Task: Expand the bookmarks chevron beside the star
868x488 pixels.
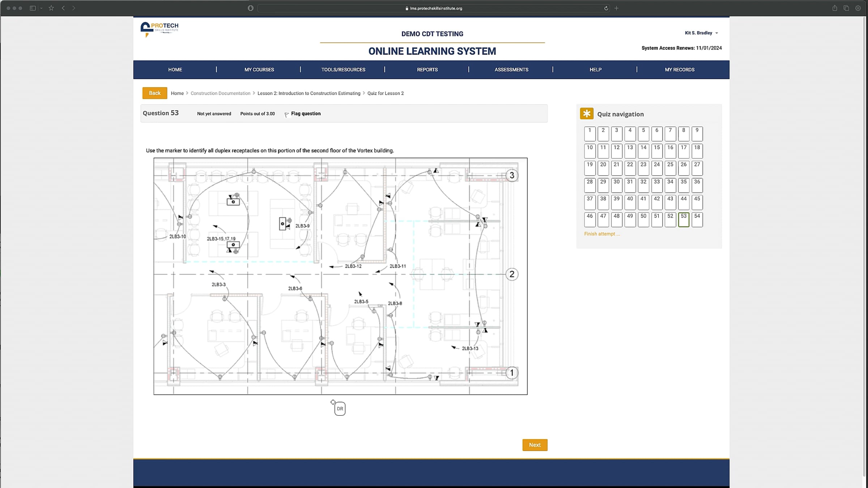Action: tap(41, 8)
